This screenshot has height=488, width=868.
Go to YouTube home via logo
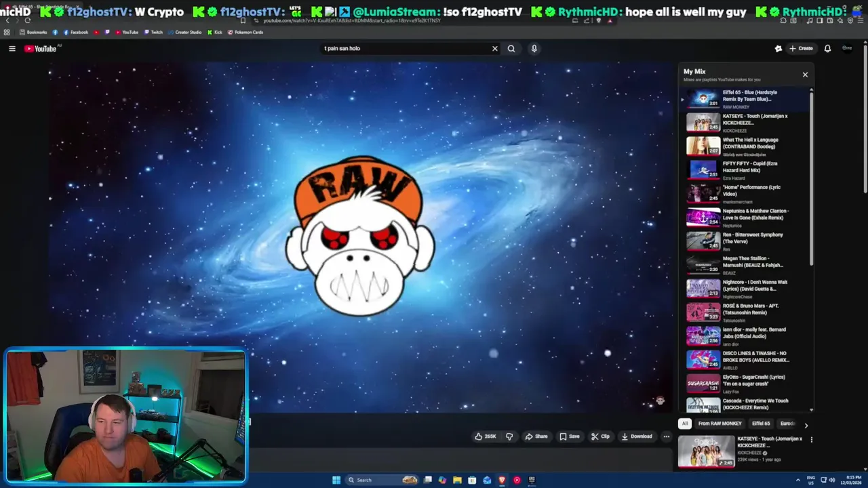click(41, 48)
